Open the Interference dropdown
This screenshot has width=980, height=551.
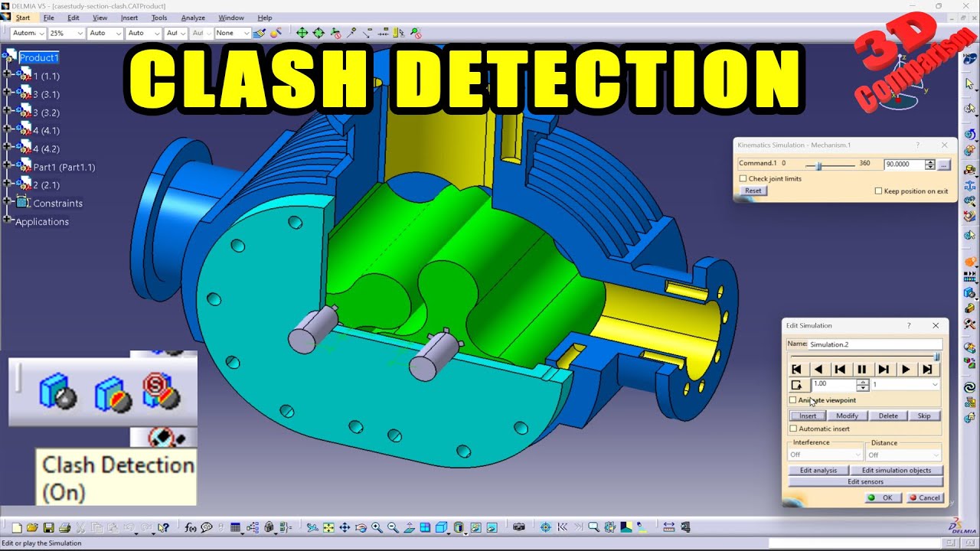(825, 455)
